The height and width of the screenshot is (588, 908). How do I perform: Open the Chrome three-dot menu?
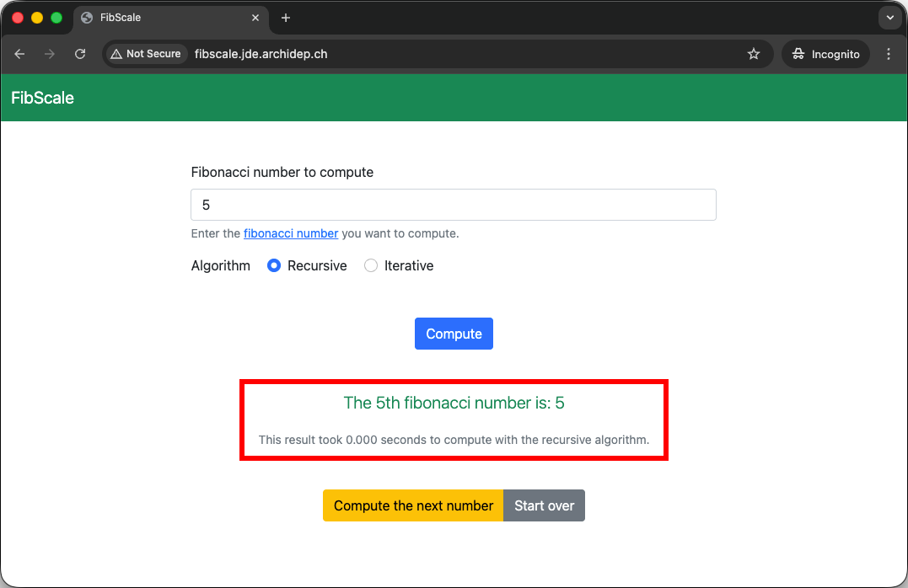tap(889, 54)
